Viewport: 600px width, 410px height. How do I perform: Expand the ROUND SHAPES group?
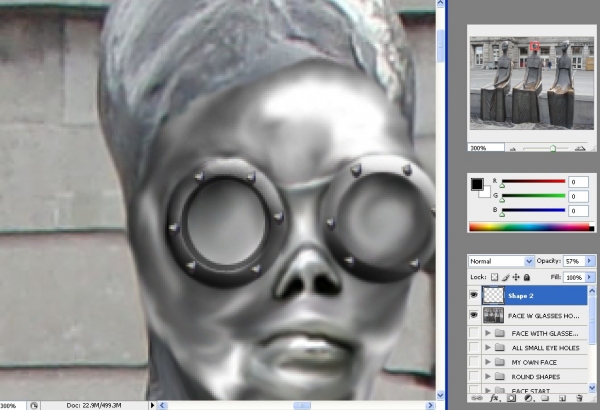click(x=488, y=377)
